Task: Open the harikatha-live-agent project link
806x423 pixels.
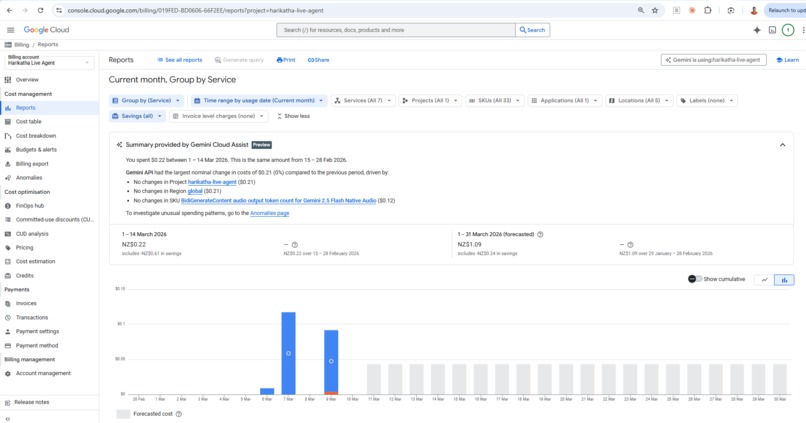Action: (x=212, y=182)
